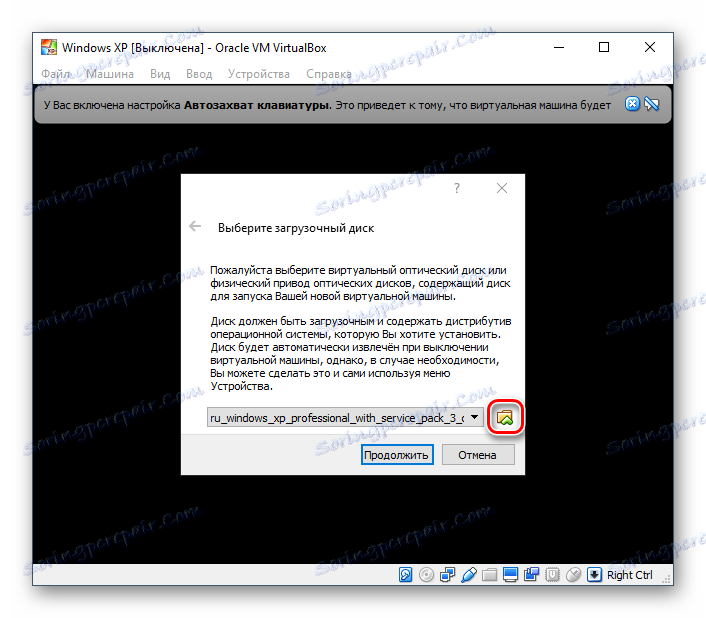Expand the boot disk image dropdown
The image size is (706, 618).
[475, 417]
